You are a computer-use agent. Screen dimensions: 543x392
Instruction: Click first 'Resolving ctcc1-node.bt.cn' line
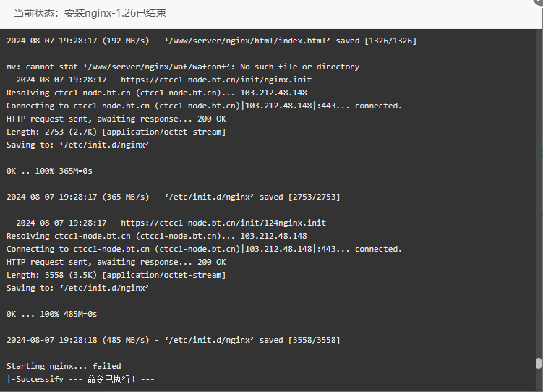coord(156,93)
